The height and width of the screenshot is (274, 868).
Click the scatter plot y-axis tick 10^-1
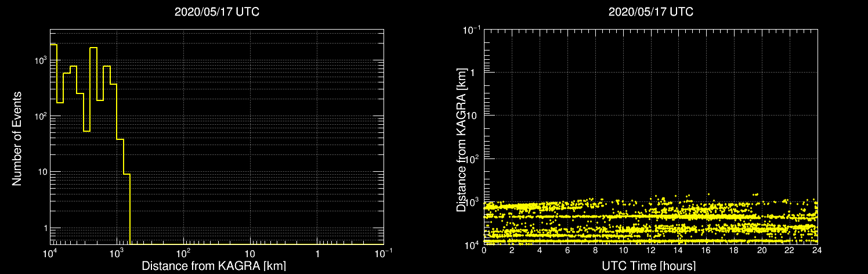472,30
